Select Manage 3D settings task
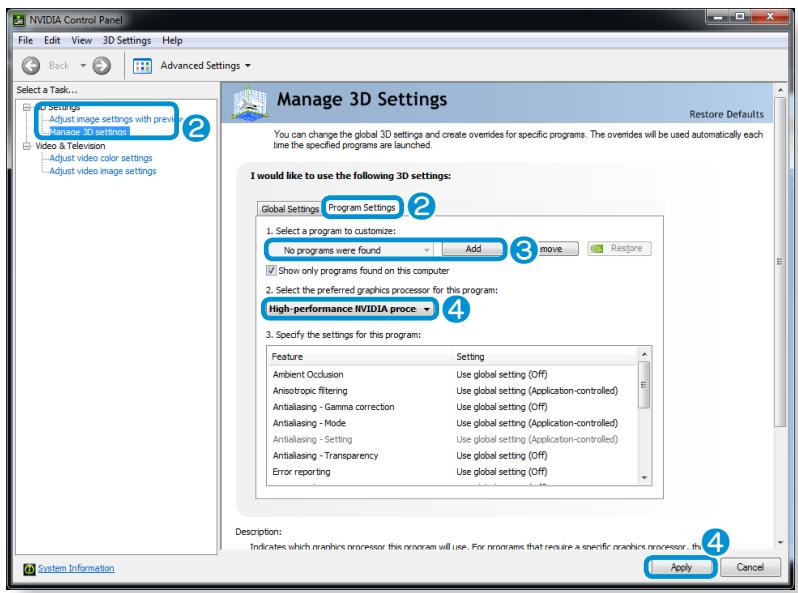This screenshot has width=798, height=593. click(x=88, y=131)
